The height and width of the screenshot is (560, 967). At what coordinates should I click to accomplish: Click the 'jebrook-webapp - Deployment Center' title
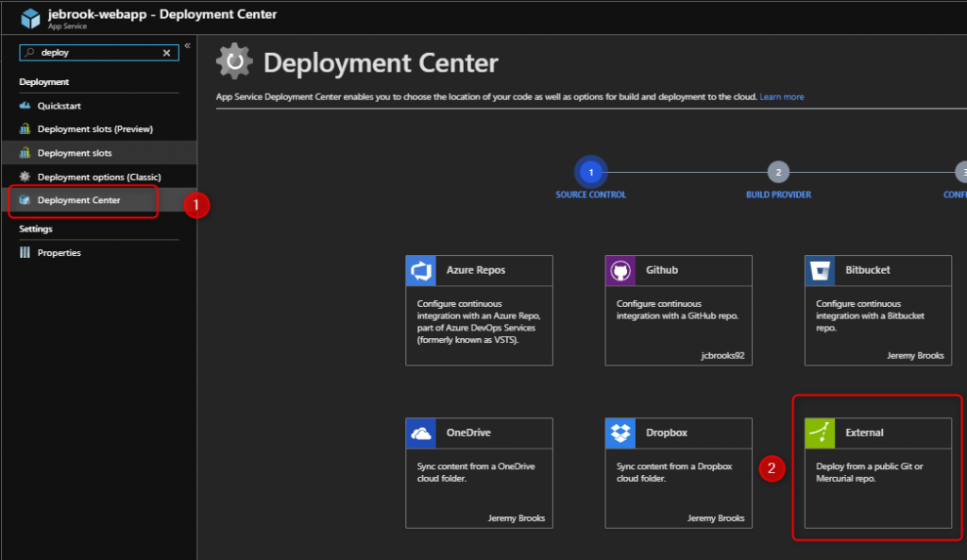coord(162,14)
